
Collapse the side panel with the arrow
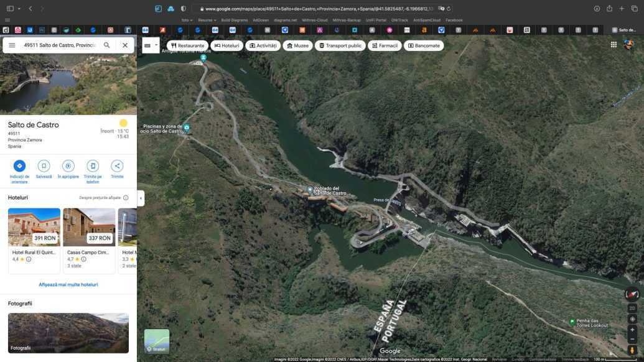tap(141, 198)
